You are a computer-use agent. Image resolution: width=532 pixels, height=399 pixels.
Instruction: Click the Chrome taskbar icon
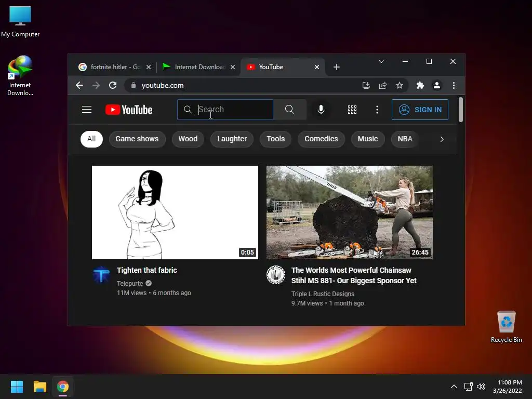(63, 387)
